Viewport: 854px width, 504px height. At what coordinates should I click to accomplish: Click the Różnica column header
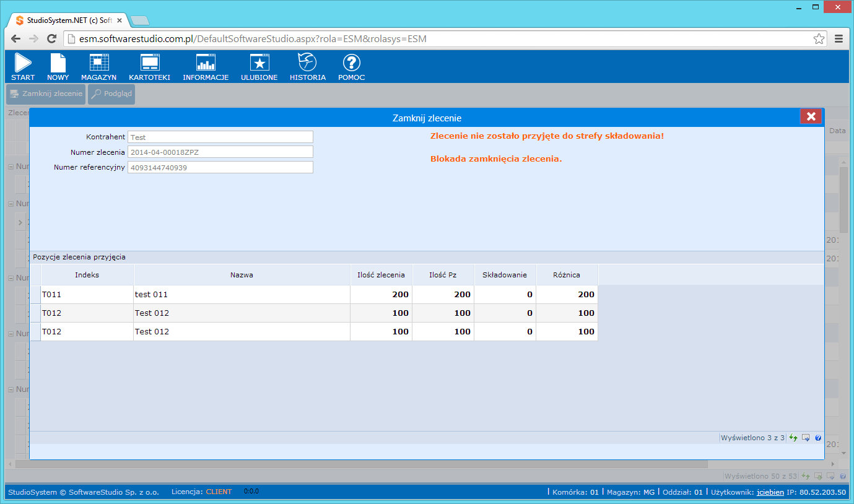click(567, 275)
